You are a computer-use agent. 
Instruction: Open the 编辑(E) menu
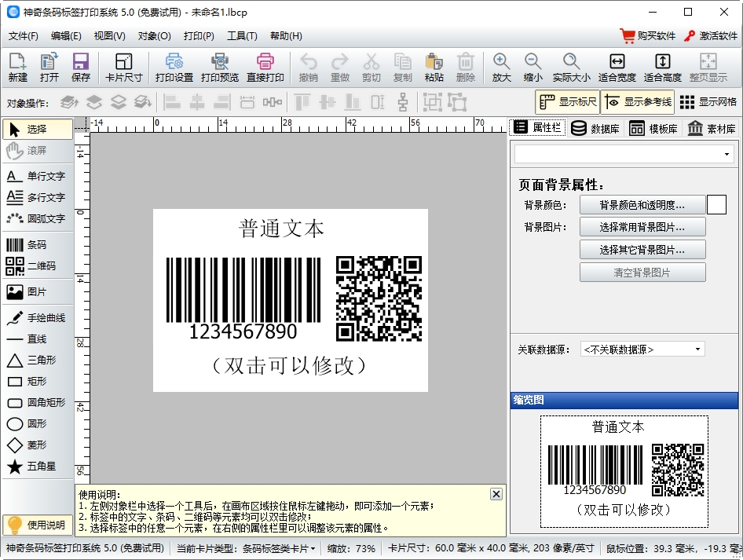[x=66, y=36]
